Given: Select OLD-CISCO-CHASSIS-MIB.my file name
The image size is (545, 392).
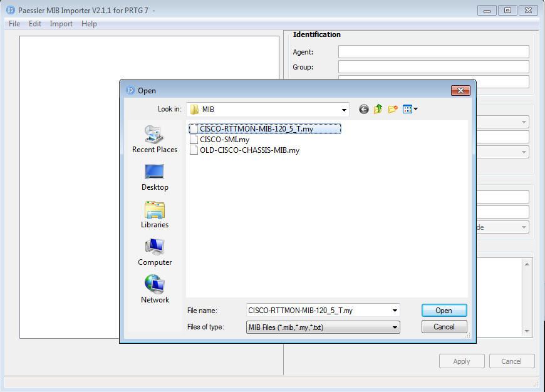Looking at the screenshot, I should (x=249, y=150).
